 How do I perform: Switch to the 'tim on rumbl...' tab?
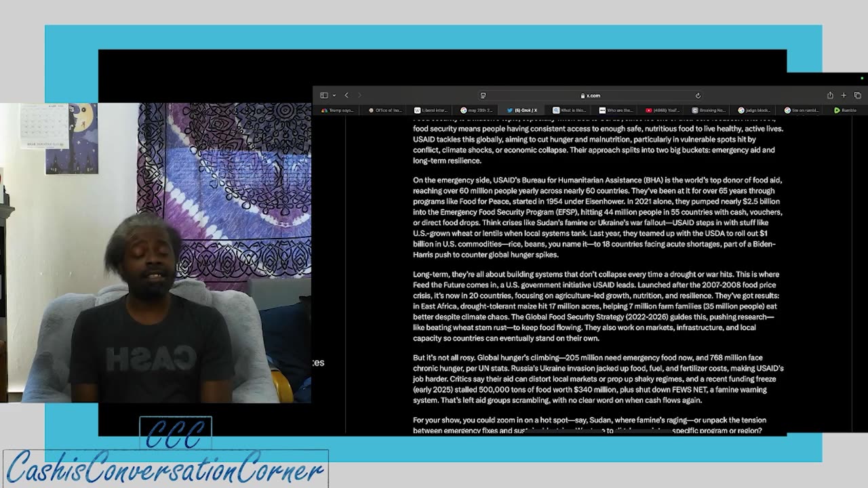[801, 110]
